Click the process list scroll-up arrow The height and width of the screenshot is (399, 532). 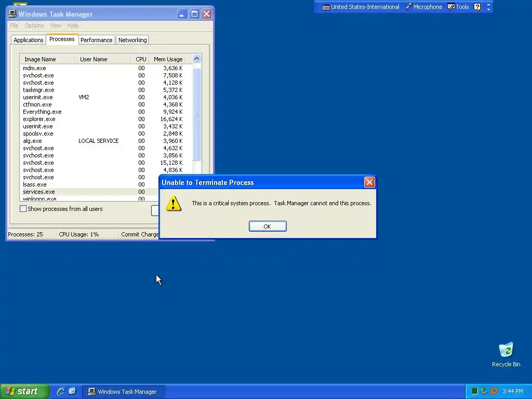coord(196,59)
